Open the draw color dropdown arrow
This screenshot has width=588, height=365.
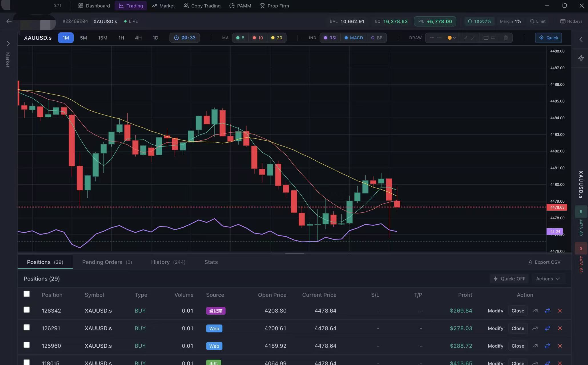[454, 38]
